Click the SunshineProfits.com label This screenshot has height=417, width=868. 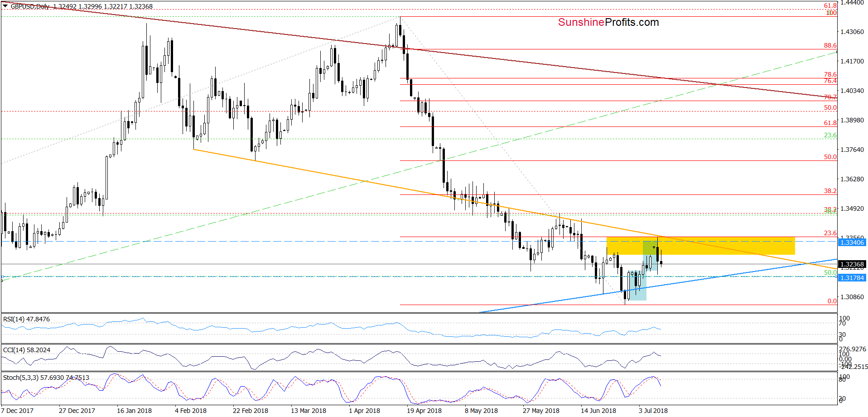pos(608,22)
